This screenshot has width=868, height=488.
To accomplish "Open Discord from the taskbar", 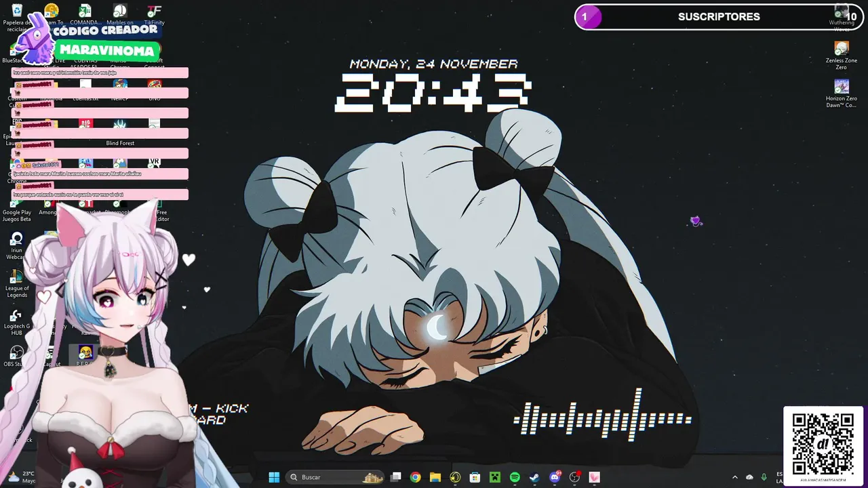I will point(555,477).
